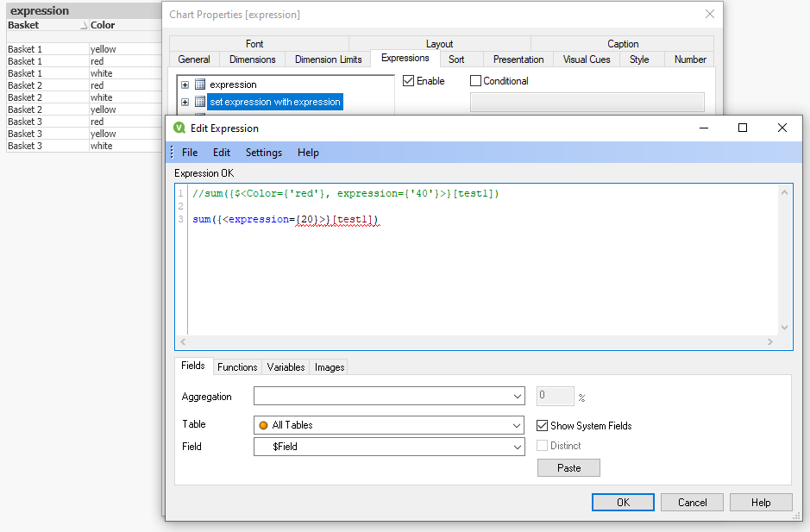Open the Number tab
The height and width of the screenshot is (532, 810).
690,59
